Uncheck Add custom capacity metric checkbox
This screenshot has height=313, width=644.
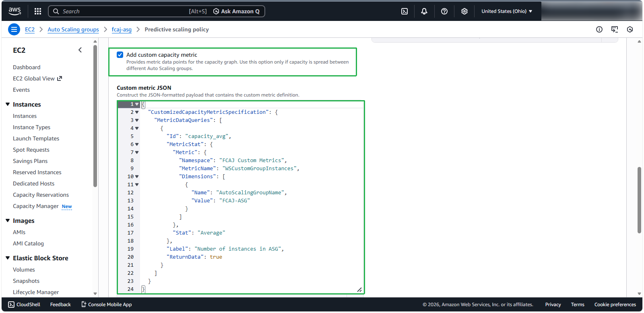(x=120, y=55)
